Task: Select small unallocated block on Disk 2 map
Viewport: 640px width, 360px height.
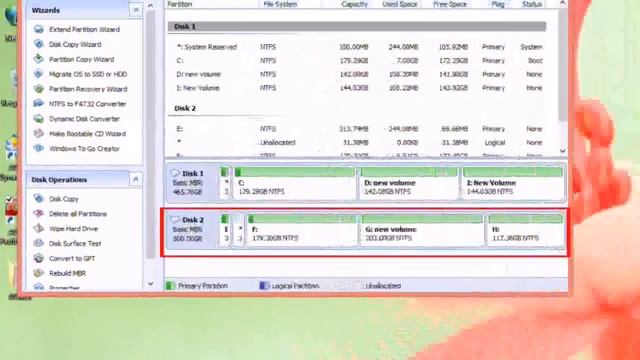Action: click(x=240, y=230)
